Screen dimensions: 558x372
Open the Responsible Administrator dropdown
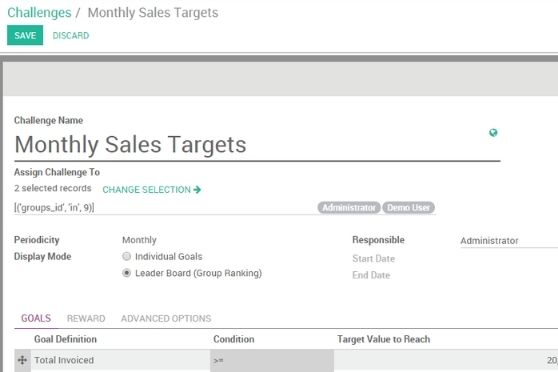pos(509,241)
